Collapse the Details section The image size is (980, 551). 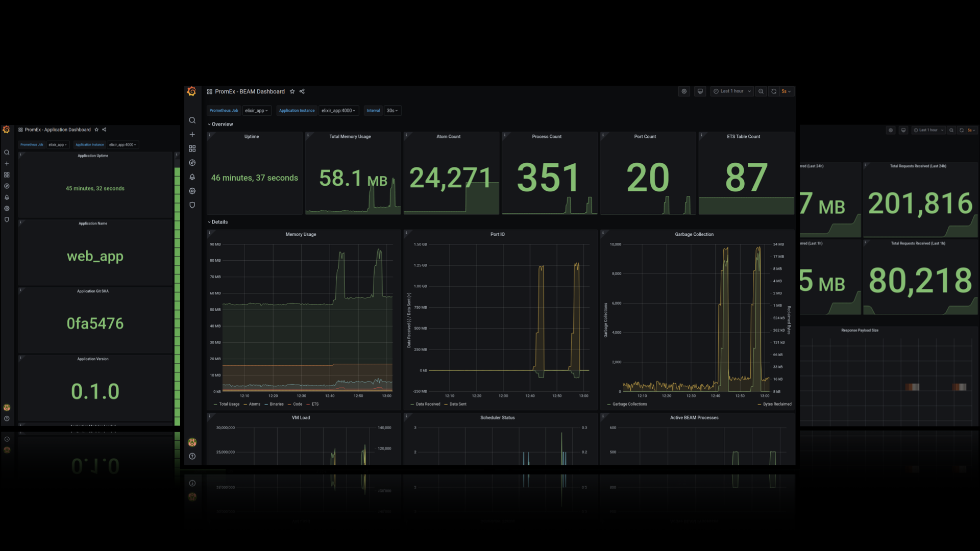click(x=218, y=222)
